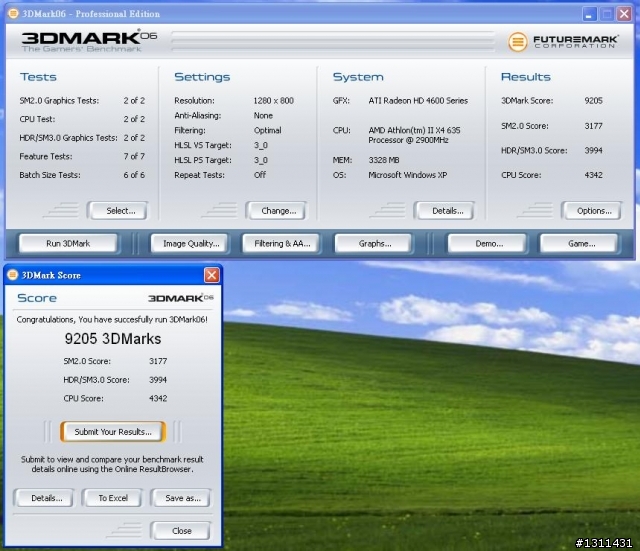Click the Run 3DMark button
This screenshot has height=551, width=640.
tap(68, 244)
